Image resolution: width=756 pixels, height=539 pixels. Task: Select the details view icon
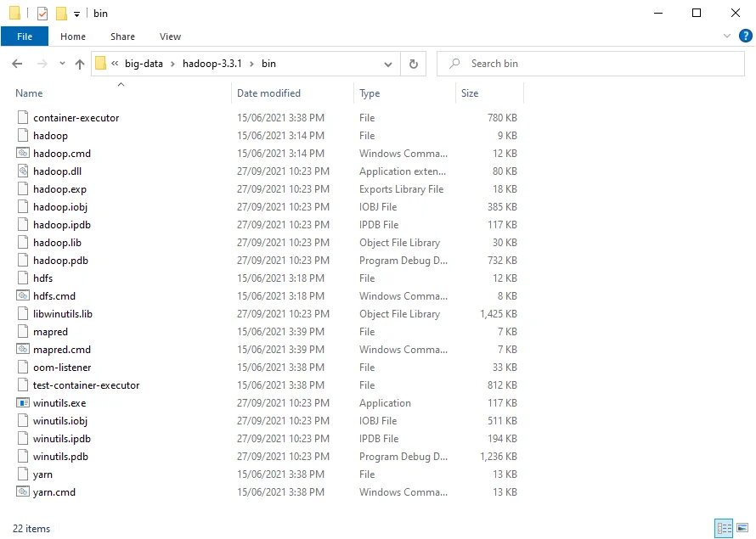[724, 529]
